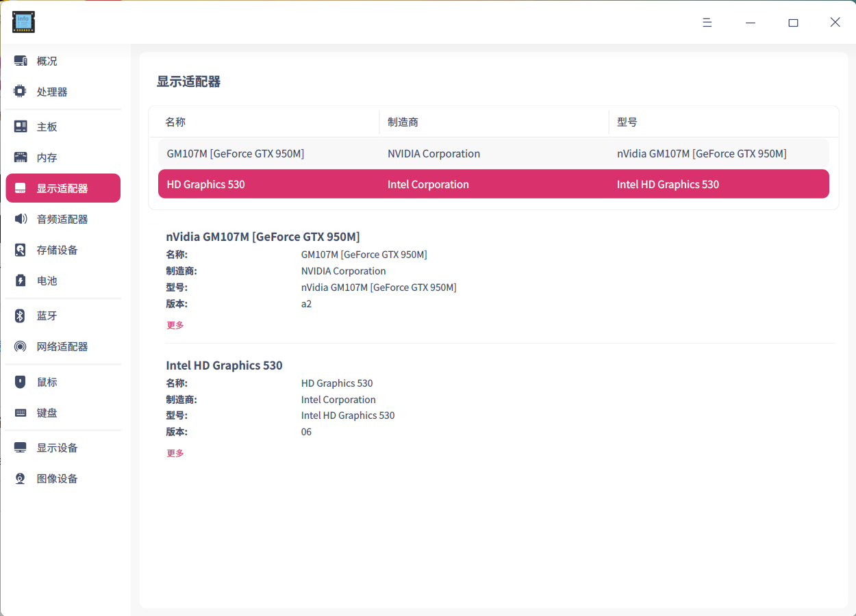Show more details for nVidia GM107M
The image size is (856, 616).
click(175, 325)
